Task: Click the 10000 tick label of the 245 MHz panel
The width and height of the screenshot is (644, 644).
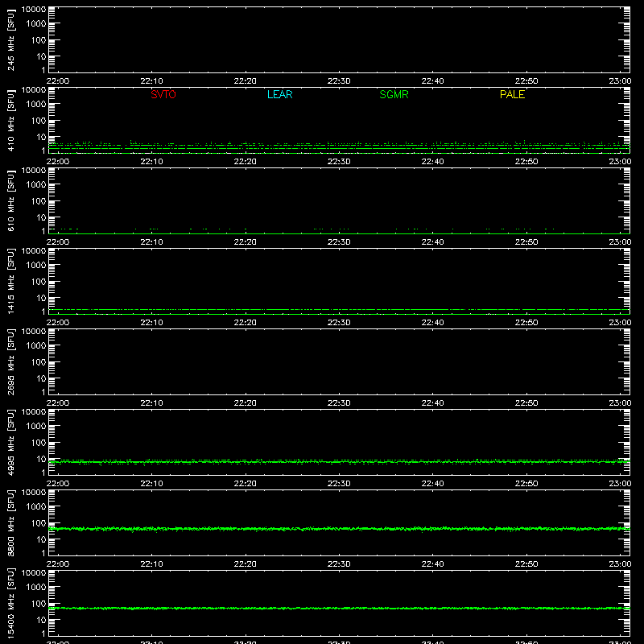Action: [x=34, y=10]
